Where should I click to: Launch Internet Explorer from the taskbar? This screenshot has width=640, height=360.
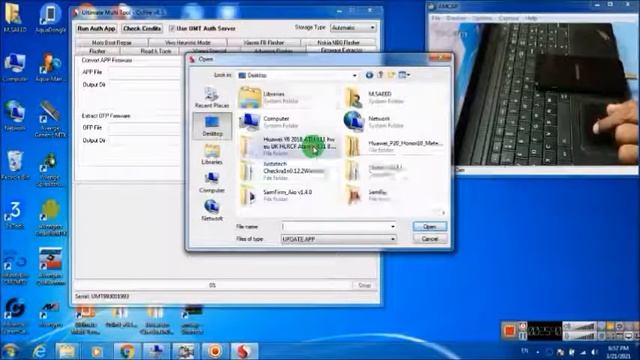[40, 351]
